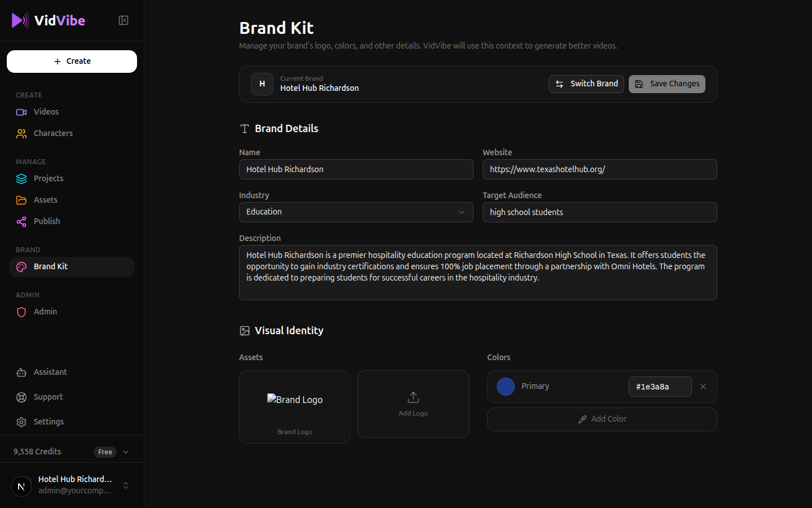Click into the Description text area
Viewport: 812px width, 508px height.
478,273
